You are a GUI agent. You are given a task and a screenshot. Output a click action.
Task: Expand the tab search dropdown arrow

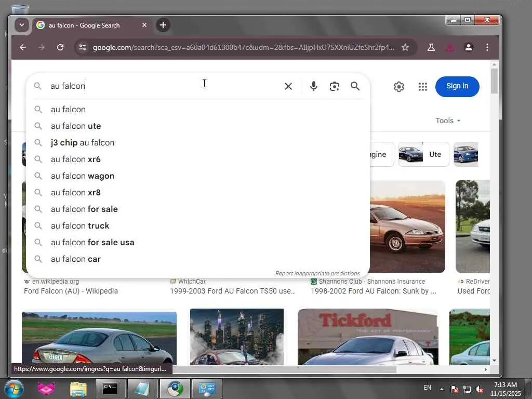tap(22, 25)
